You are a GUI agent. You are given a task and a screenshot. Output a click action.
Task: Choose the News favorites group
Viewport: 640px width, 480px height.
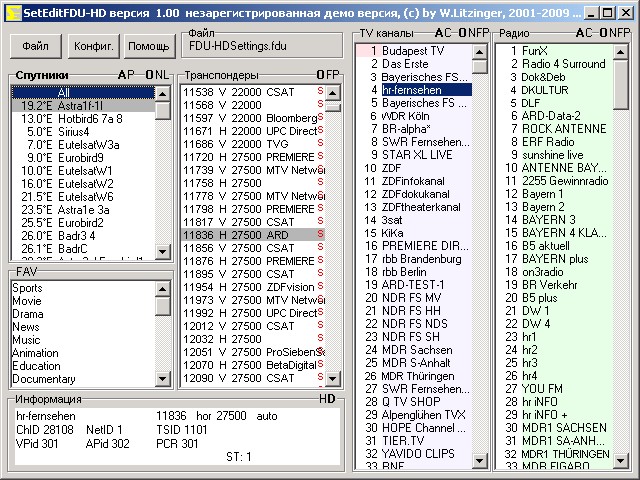(x=83, y=327)
